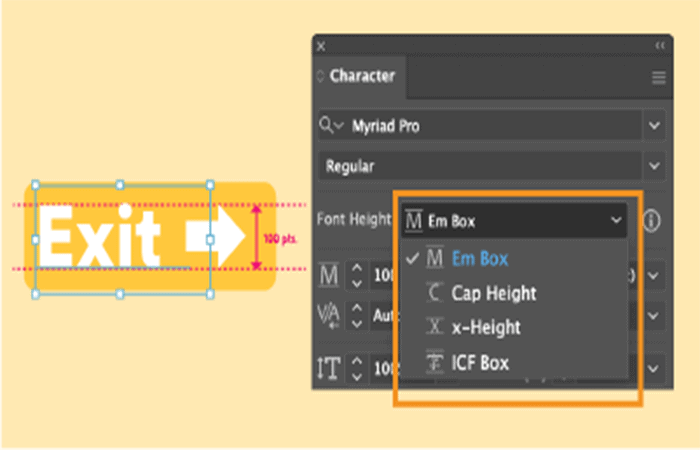Click the font height info icon
700x450 pixels.
click(x=651, y=220)
